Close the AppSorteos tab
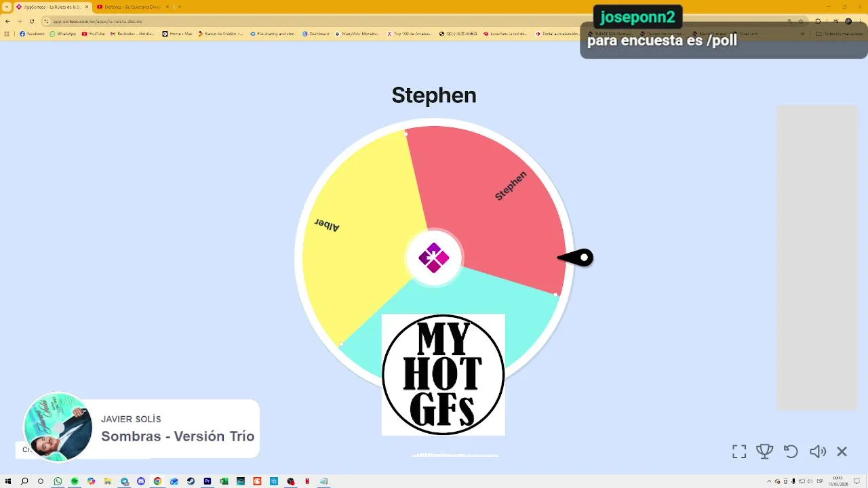 (87, 7)
